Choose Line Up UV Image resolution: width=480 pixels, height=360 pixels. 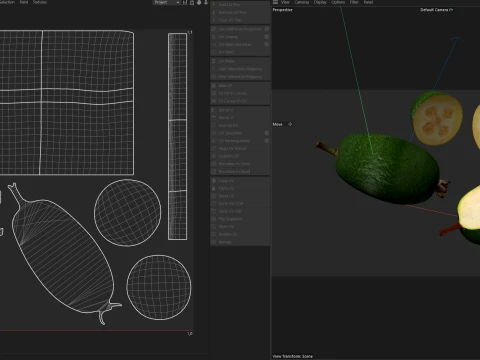pos(240,125)
